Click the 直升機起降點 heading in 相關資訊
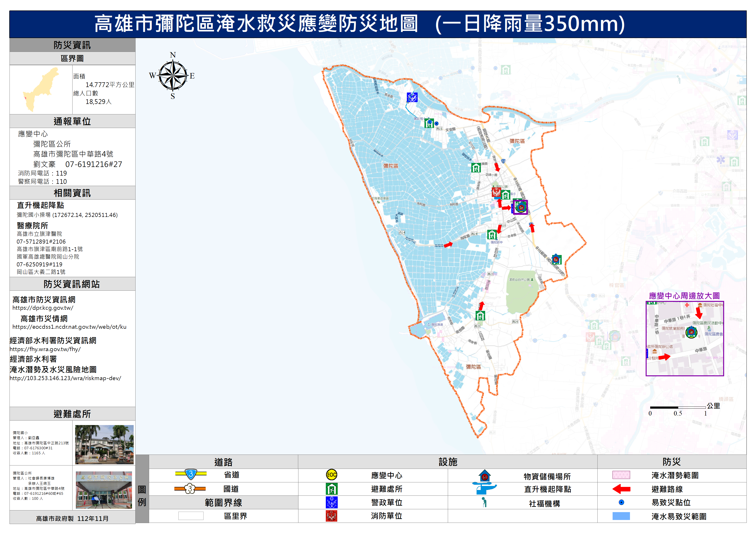This screenshot has height=534, width=756. [x=40, y=205]
